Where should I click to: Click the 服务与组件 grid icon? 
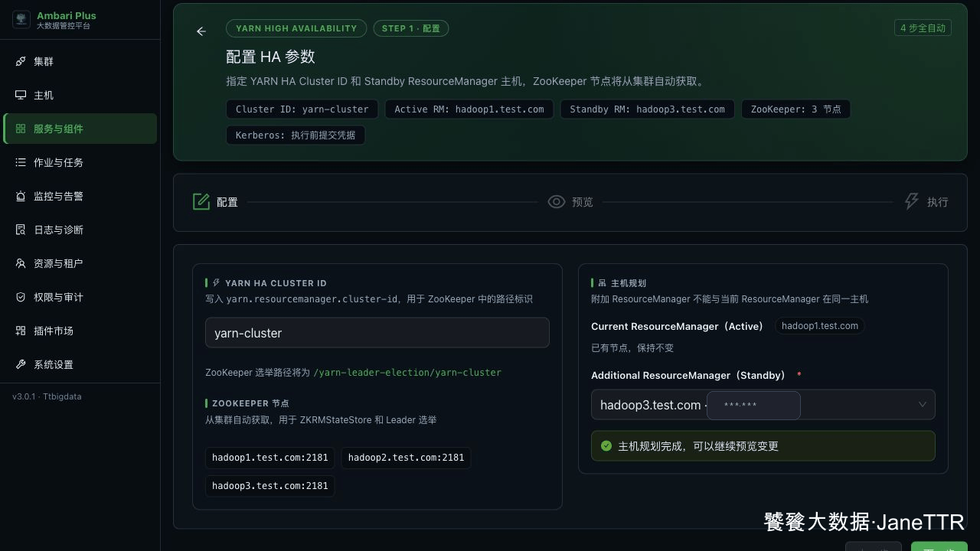(x=21, y=129)
